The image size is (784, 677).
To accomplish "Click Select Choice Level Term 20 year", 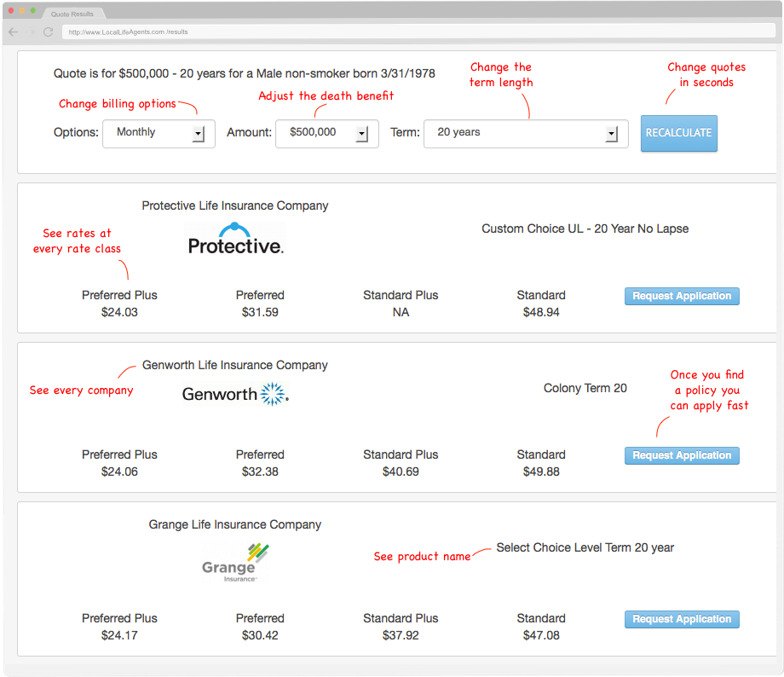I will click(585, 547).
